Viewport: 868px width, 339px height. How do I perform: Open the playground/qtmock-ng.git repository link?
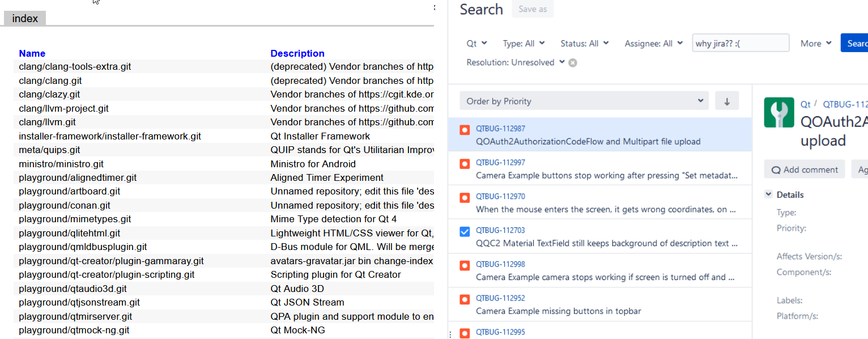74,330
